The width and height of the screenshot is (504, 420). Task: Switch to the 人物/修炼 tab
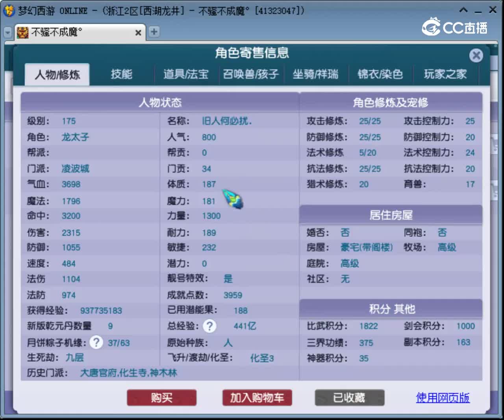point(57,74)
